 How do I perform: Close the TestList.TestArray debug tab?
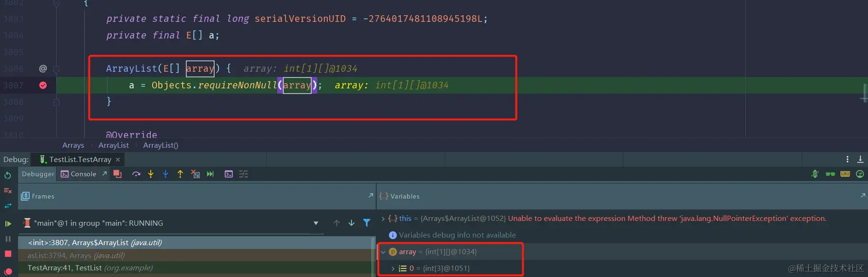click(x=118, y=160)
